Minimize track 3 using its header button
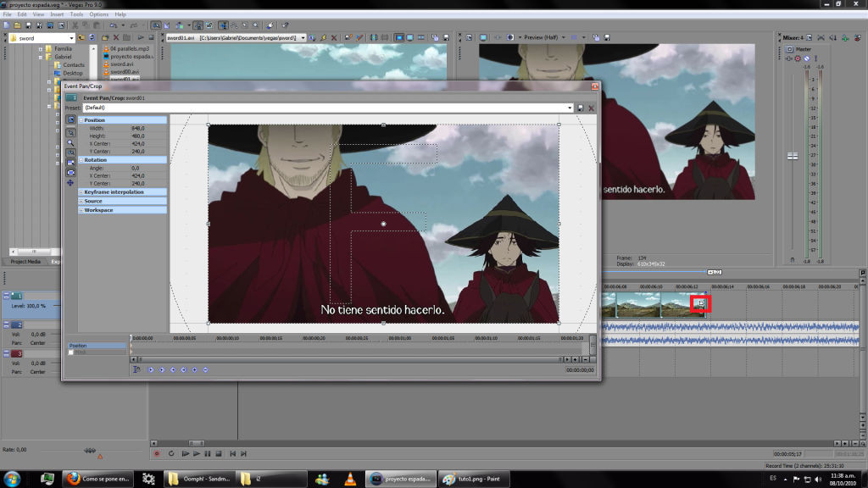This screenshot has width=868, height=488. pyautogui.click(x=6, y=353)
